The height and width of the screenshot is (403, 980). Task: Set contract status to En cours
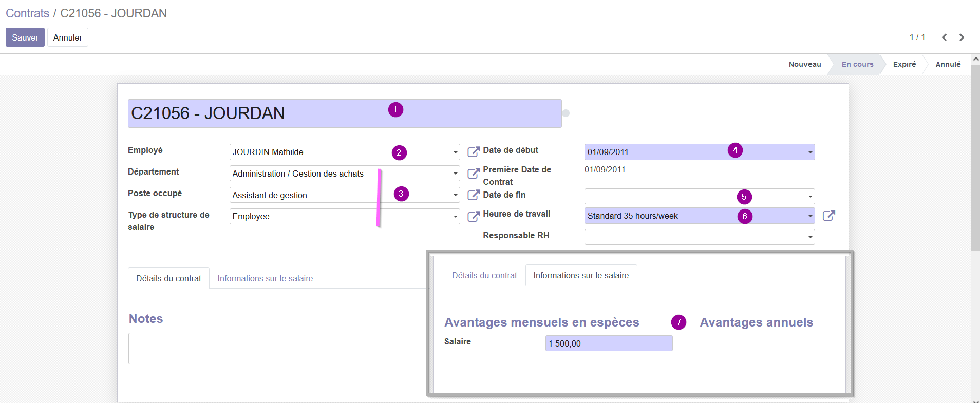tap(857, 64)
